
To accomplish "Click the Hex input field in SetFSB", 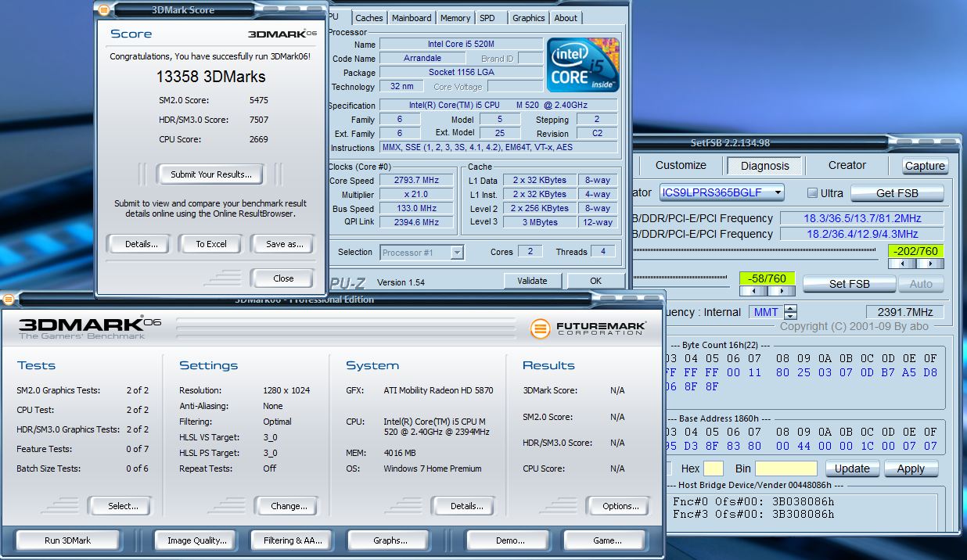I will click(x=714, y=468).
